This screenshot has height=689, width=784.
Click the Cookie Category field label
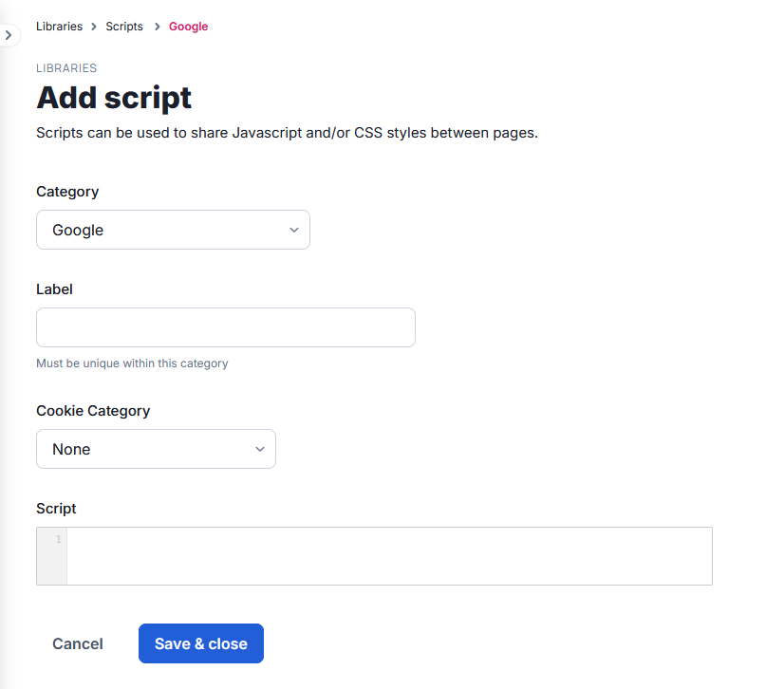[93, 411]
